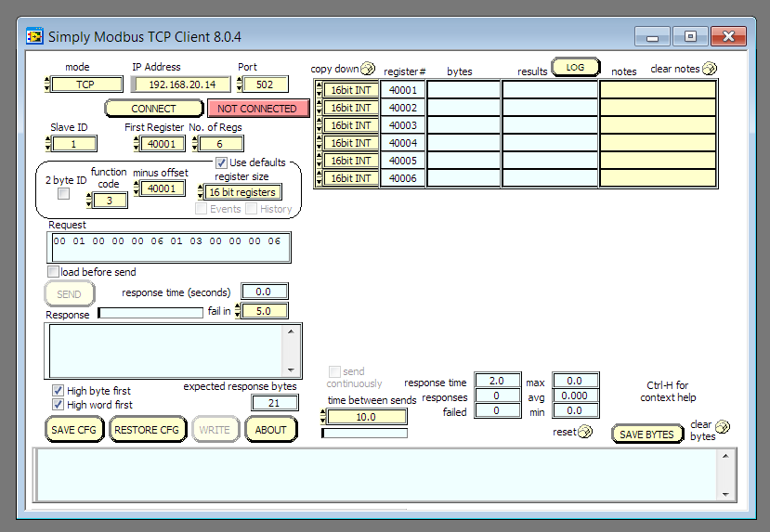Click the notes cell for register 40001
770x532 pixels.
click(658, 90)
